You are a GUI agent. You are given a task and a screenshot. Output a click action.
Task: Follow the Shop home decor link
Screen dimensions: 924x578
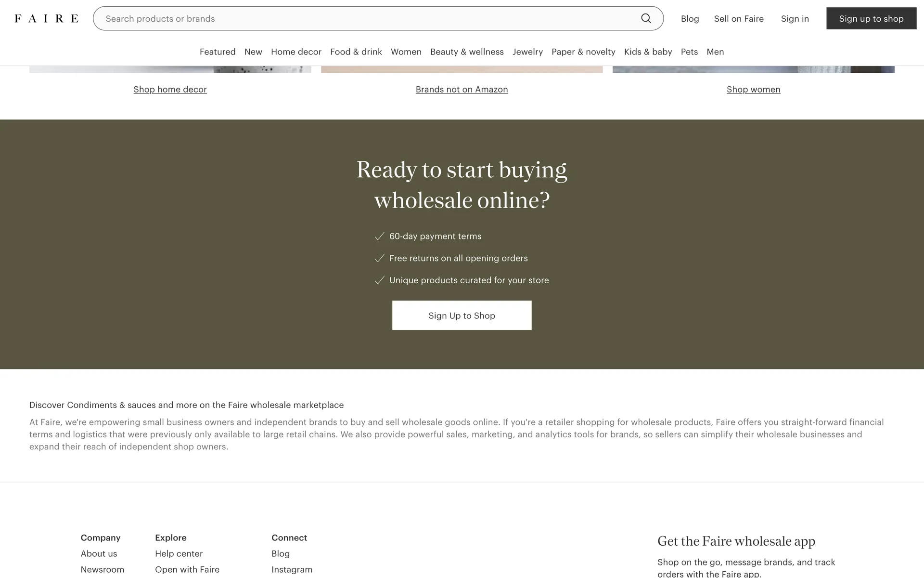coord(170,89)
